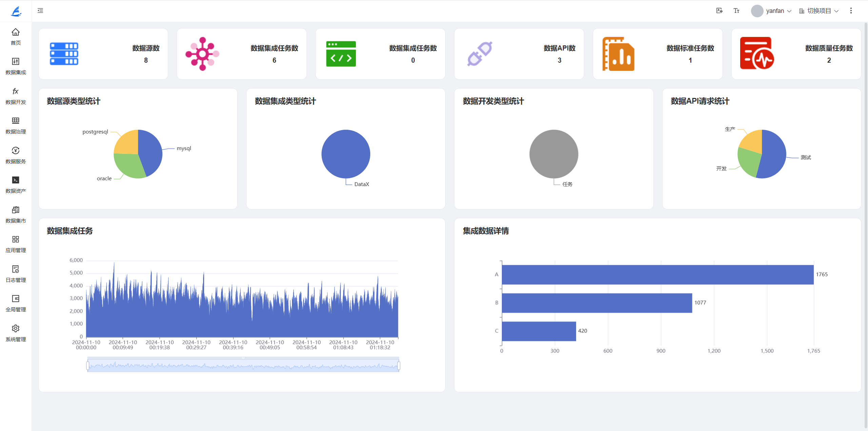The width and height of the screenshot is (868, 431).
Task: Click the blue sailboat logo
Action: tap(16, 11)
